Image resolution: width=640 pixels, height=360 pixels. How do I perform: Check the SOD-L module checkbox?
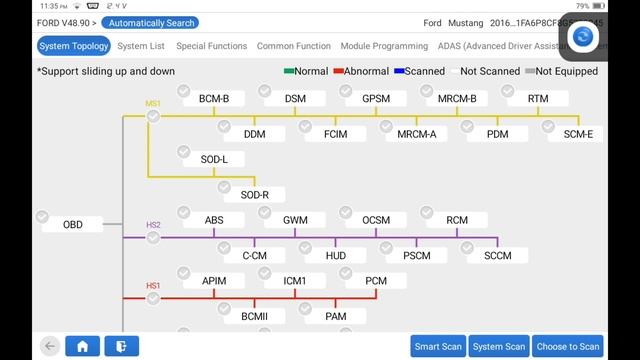183,151
